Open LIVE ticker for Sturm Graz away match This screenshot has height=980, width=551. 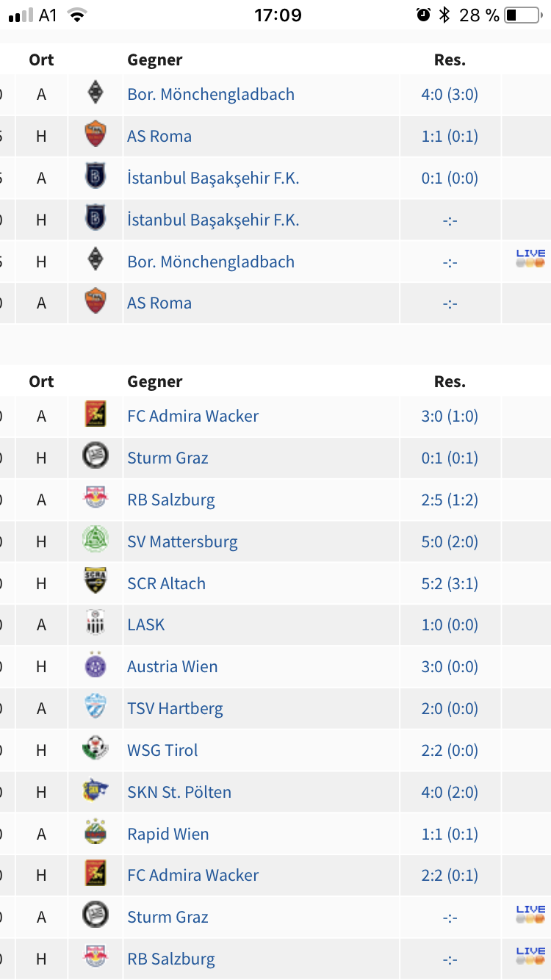pyautogui.click(x=530, y=914)
